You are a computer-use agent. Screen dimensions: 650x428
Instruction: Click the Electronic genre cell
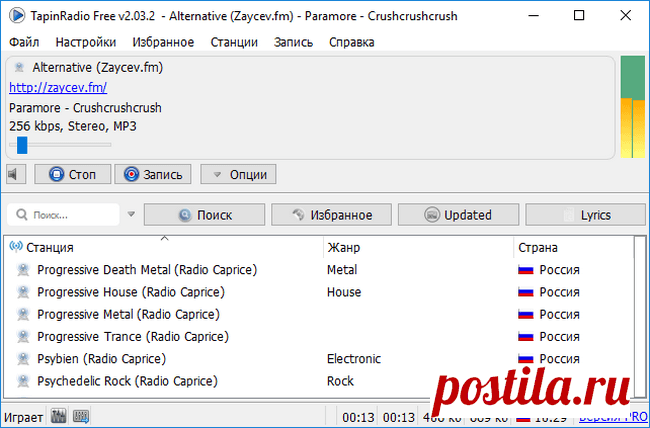tap(354, 359)
